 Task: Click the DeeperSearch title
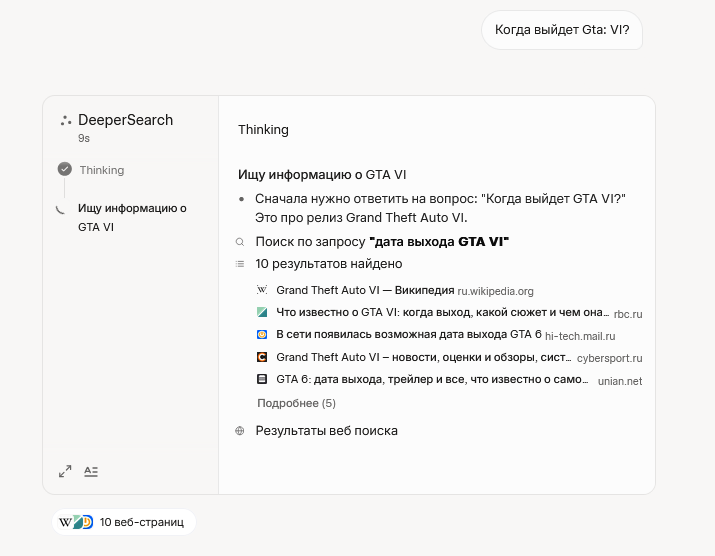pos(125,120)
